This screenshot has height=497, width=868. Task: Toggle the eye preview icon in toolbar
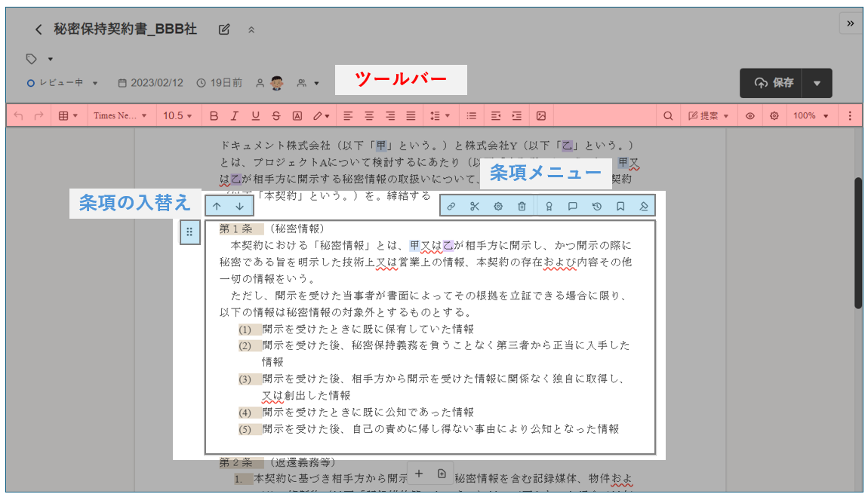(750, 116)
